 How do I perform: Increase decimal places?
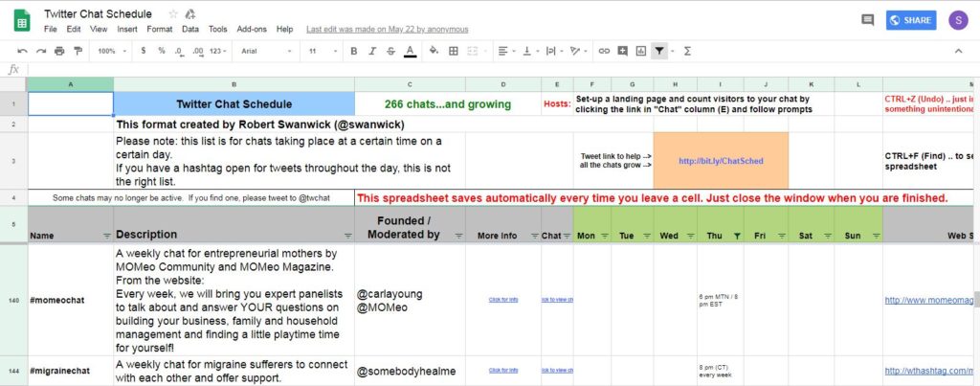click(x=197, y=51)
